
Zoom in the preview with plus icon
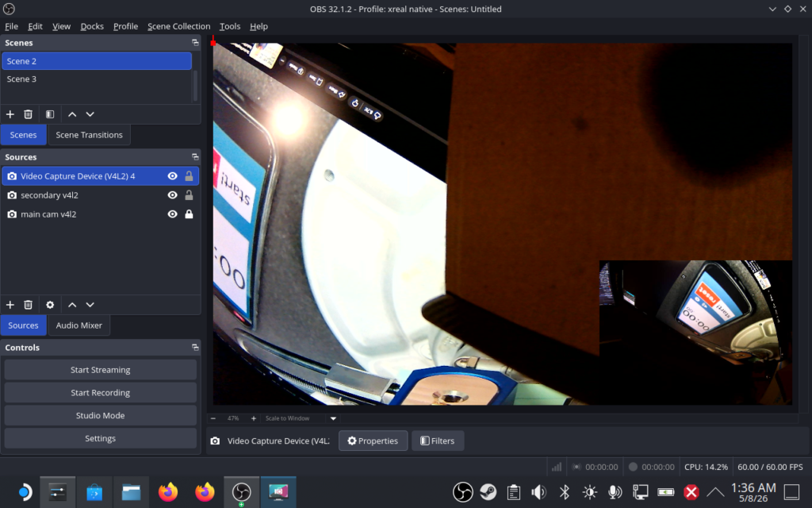pos(253,418)
